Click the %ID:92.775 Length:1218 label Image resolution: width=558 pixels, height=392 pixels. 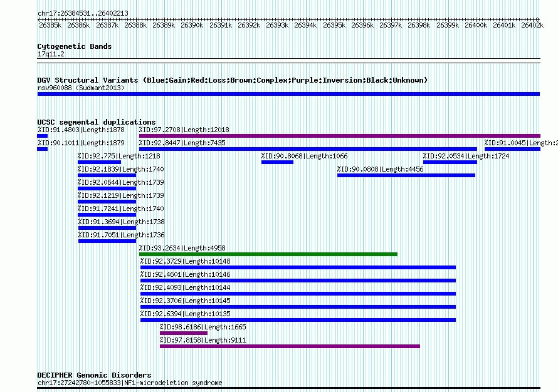coord(119,156)
